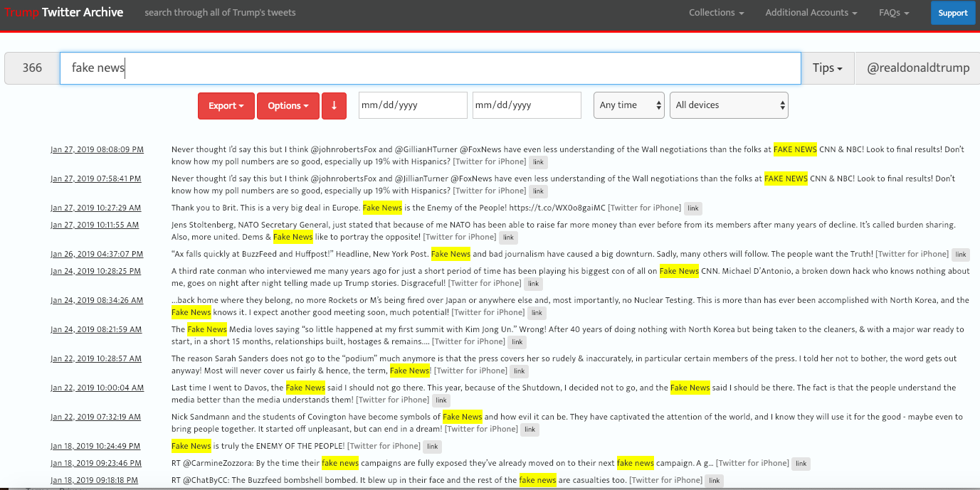Open tweet dated Jan 18, 2019 10:24:49 PM
This screenshot has height=490, width=980.
tap(96, 446)
